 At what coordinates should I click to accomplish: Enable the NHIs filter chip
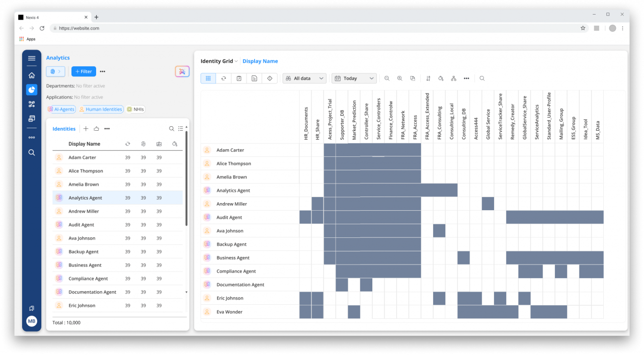coord(135,109)
